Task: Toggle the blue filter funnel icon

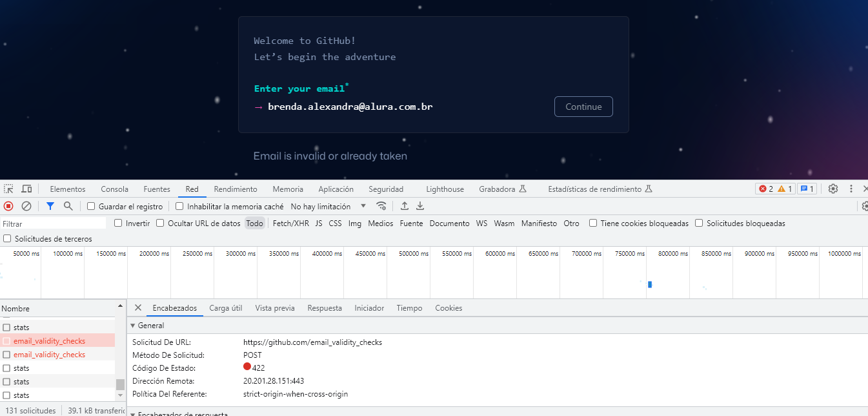Action: (50, 206)
